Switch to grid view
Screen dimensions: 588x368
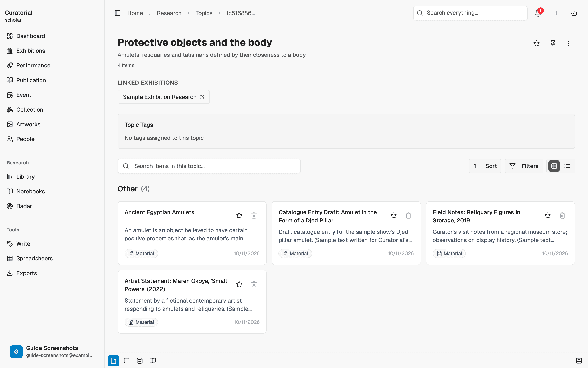tap(554, 166)
